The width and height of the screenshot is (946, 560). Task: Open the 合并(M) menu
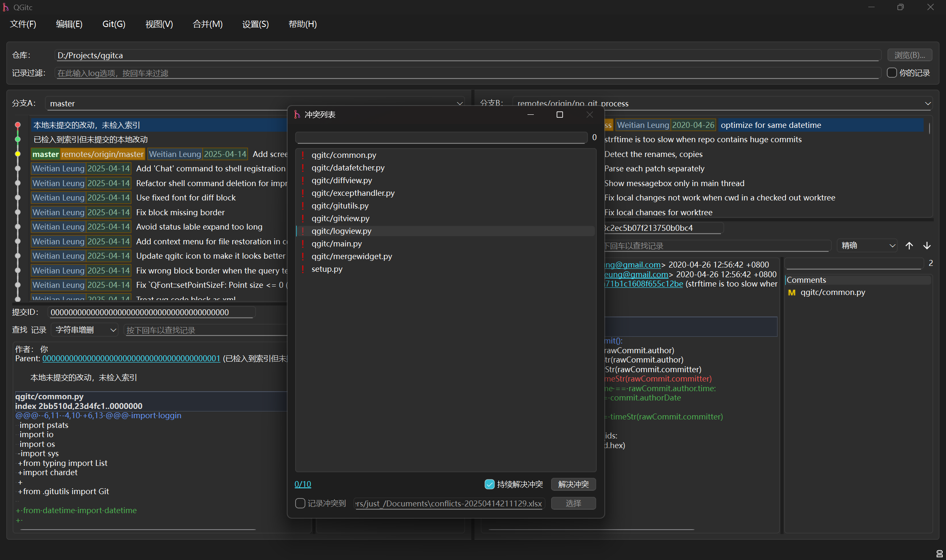point(207,24)
